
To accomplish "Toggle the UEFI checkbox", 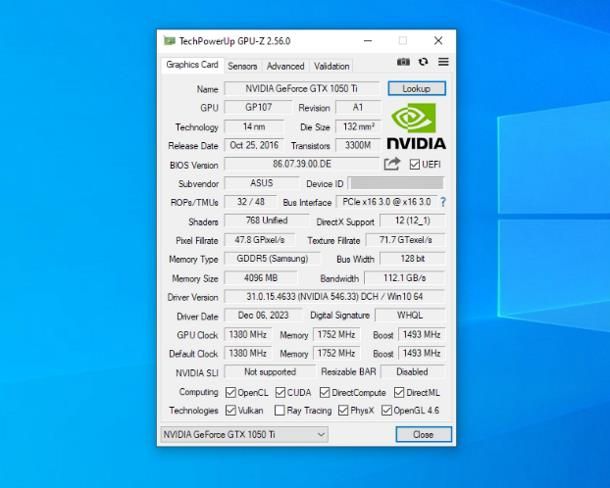I will tap(414, 164).
